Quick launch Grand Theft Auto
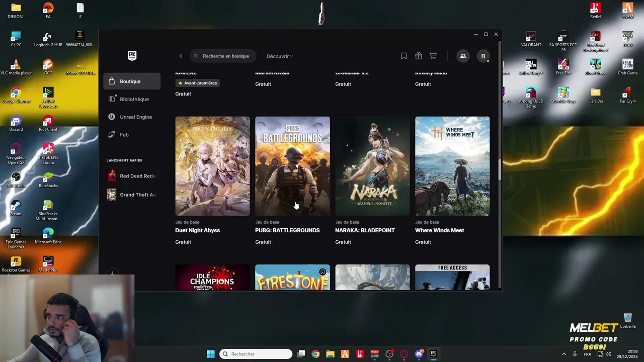The width and height of the screenshot is (644, 362). pos(132,195)
